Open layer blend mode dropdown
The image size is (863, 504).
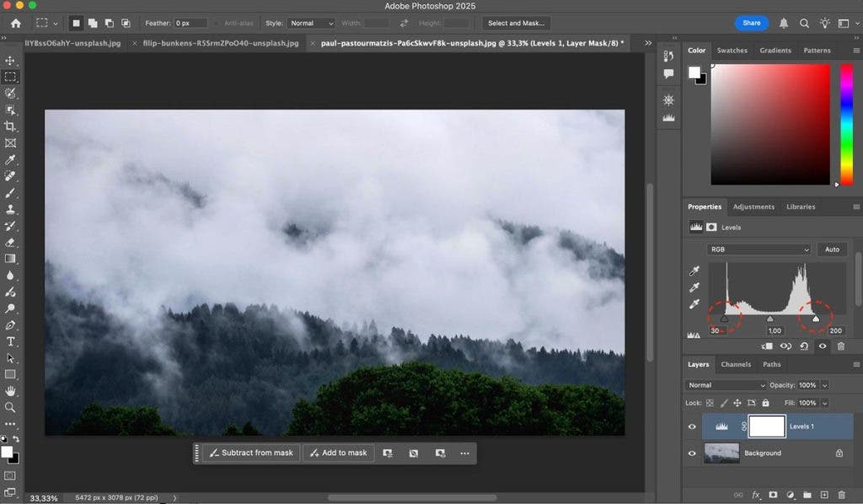[726, 385]
